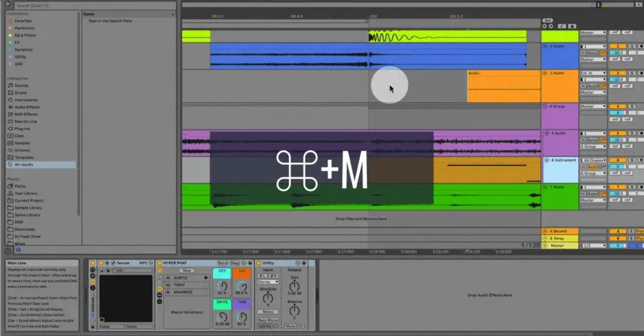The width and height of the screenshot is (644, 336).
Task: Toggle Mono in the Utility device
Action: (268, 312)
